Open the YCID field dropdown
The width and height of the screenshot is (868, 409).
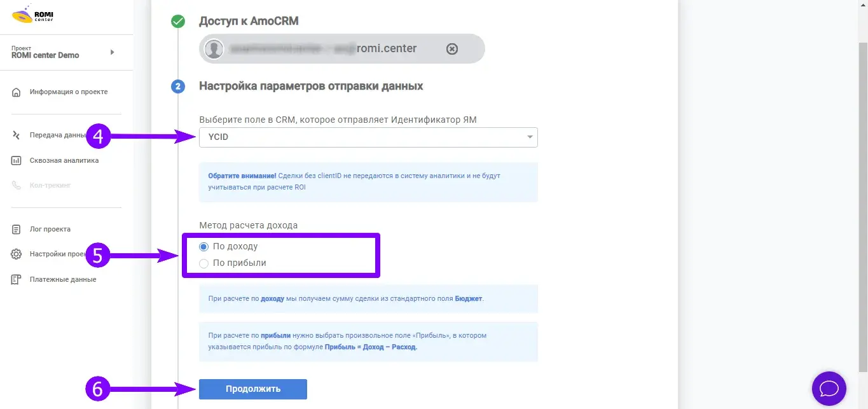point(368,137)
